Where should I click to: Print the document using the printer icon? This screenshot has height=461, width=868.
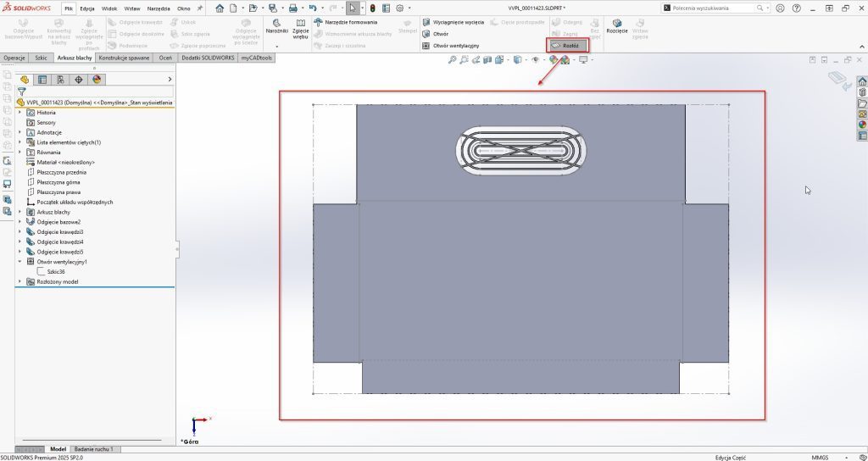[x=293, y=8]
